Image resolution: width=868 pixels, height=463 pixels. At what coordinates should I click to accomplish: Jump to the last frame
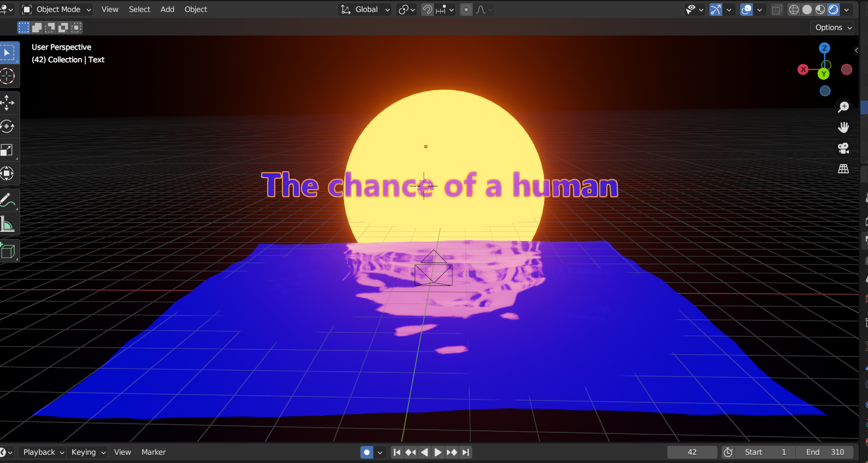click(x=465, y=452)
